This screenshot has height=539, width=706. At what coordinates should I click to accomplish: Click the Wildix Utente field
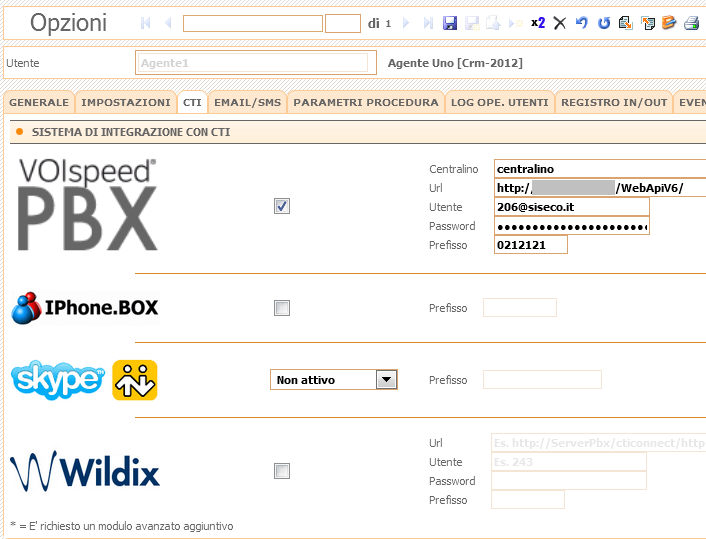(x=569, y=462)
